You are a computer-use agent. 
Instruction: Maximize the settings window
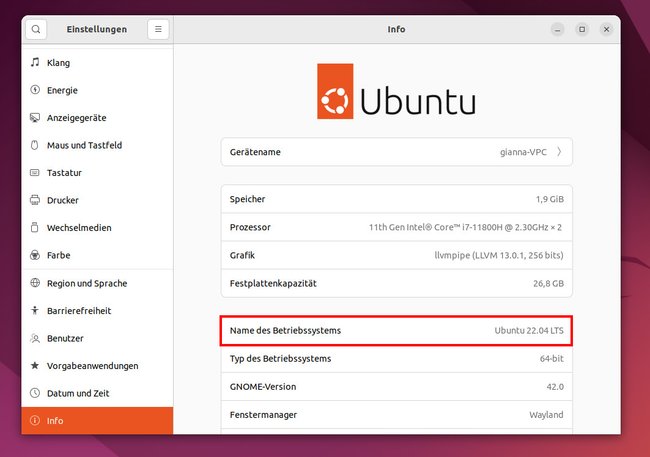click(582, 29)
